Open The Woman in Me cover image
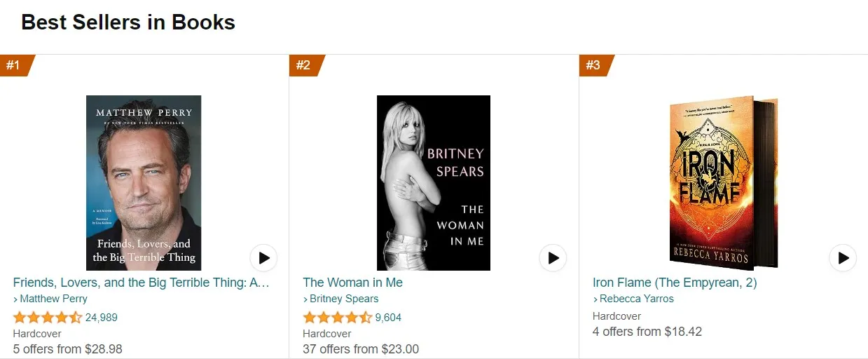Viewport: 868px width, 359px height. [x=434, y=183]
